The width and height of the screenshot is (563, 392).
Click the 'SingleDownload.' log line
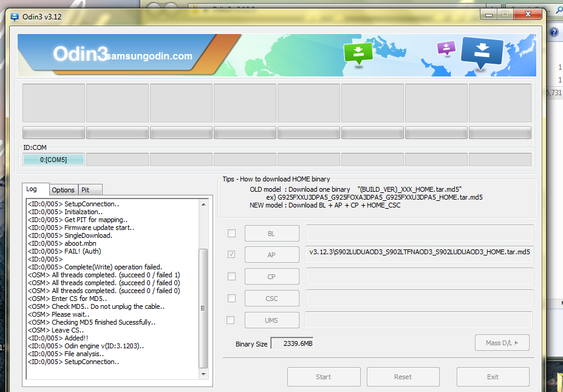[x=70, y=235]
